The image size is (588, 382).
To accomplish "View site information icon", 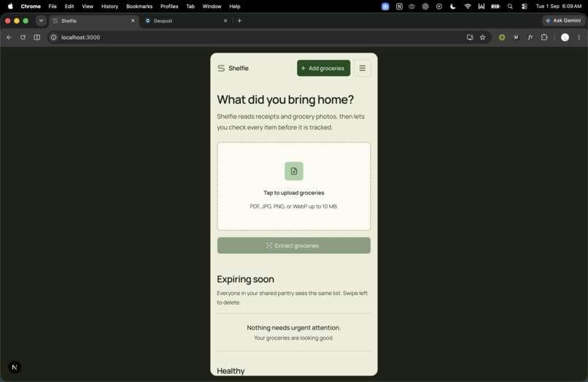I will pyautogui.click(x=54, y=37).
